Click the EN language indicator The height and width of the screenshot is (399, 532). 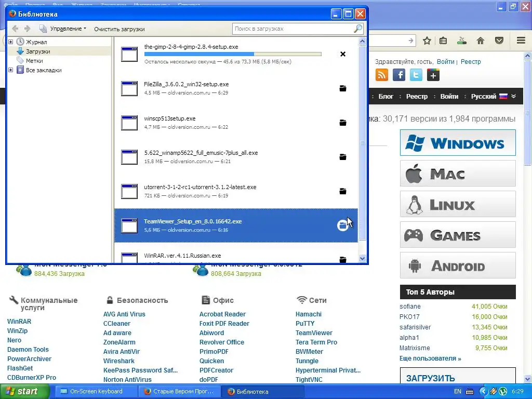click(x=457, y=392)
